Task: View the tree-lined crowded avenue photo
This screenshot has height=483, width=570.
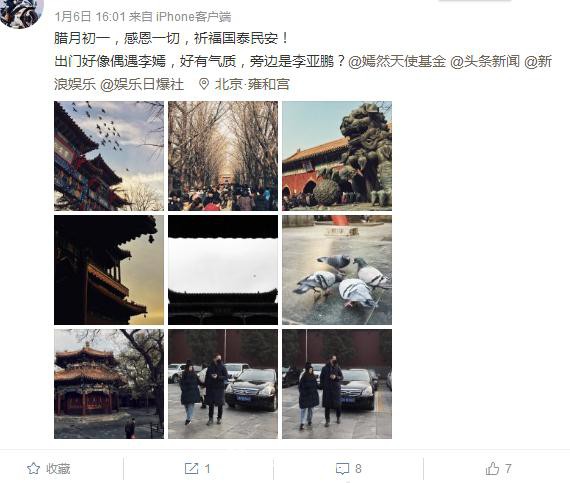Action: coord(223,156)
